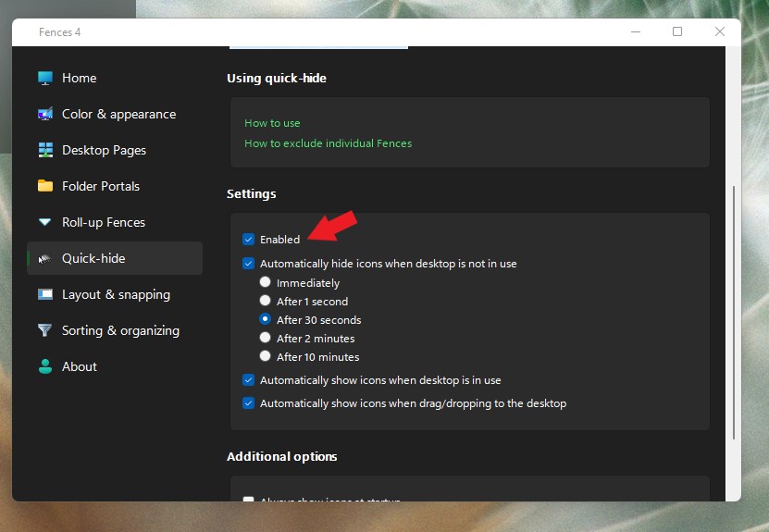
Task: Click the Home monitor icon in sidebar
Action: [x=45, y=78]
